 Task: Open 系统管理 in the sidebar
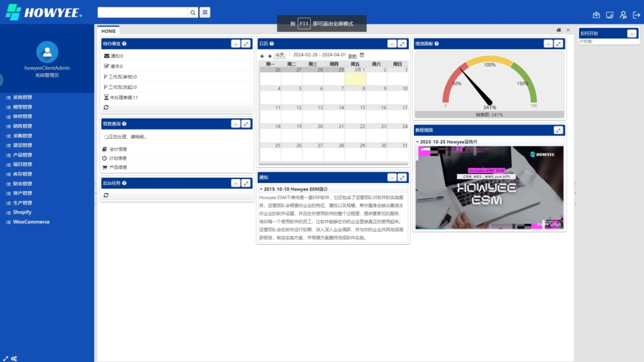[x=22, y=97]
